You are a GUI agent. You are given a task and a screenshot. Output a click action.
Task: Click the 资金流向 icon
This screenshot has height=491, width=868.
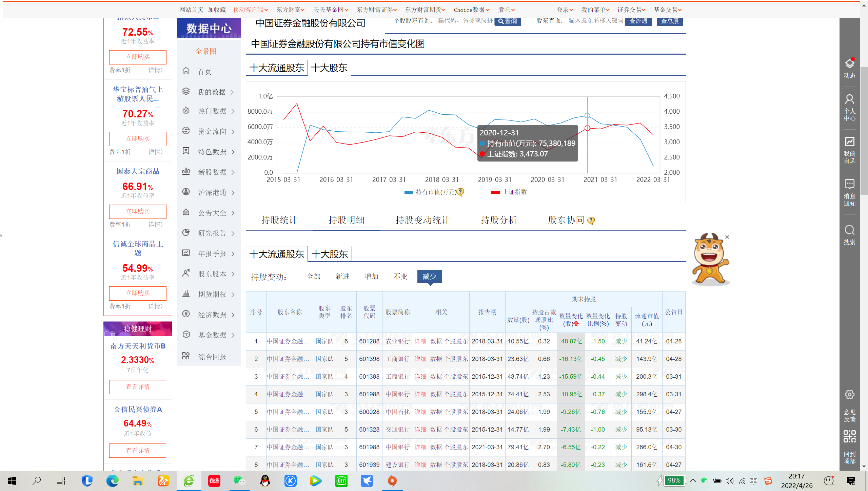186,131
